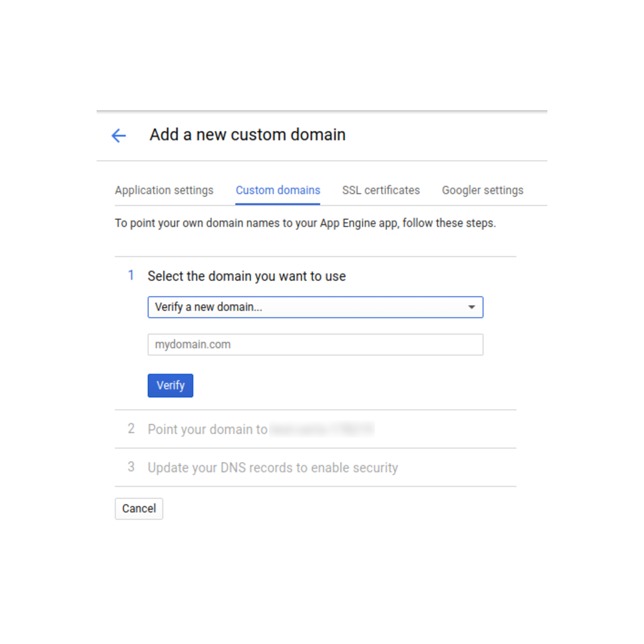Select step 3, Update your DNS records

(272, 467)
